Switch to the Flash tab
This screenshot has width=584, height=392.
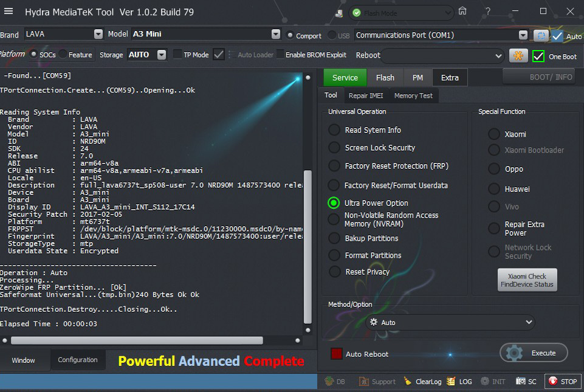point(385,78)
